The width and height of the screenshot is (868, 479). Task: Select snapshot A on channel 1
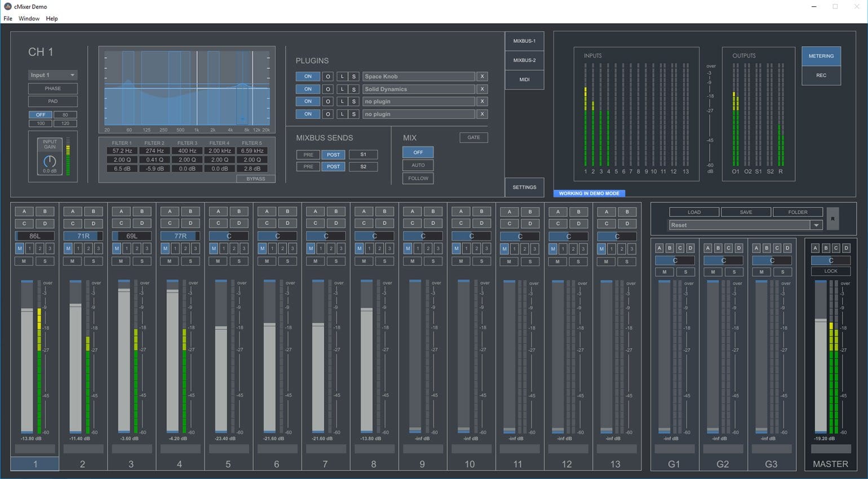pyautogui.click(x=24, y=211)
